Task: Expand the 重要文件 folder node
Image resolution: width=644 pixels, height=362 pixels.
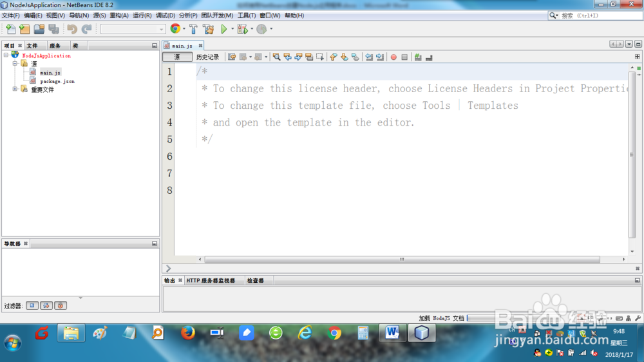Action: pos(15,89)
